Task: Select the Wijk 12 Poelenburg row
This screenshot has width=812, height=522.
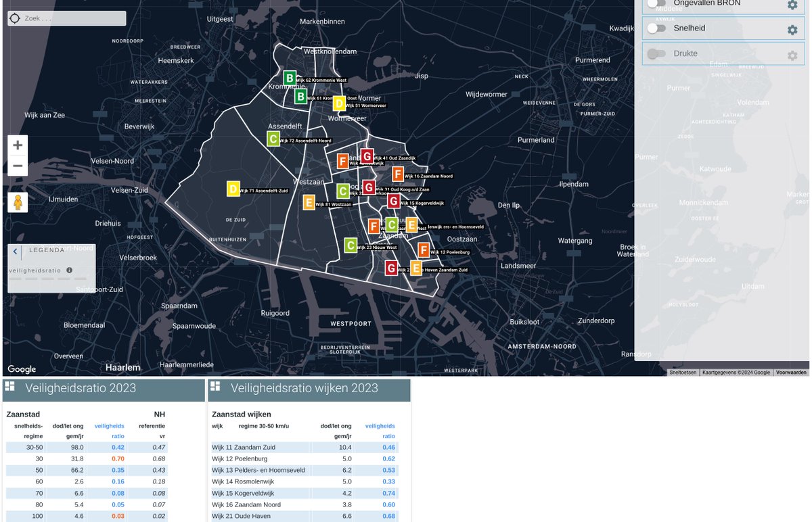Action: click(304, 459)
